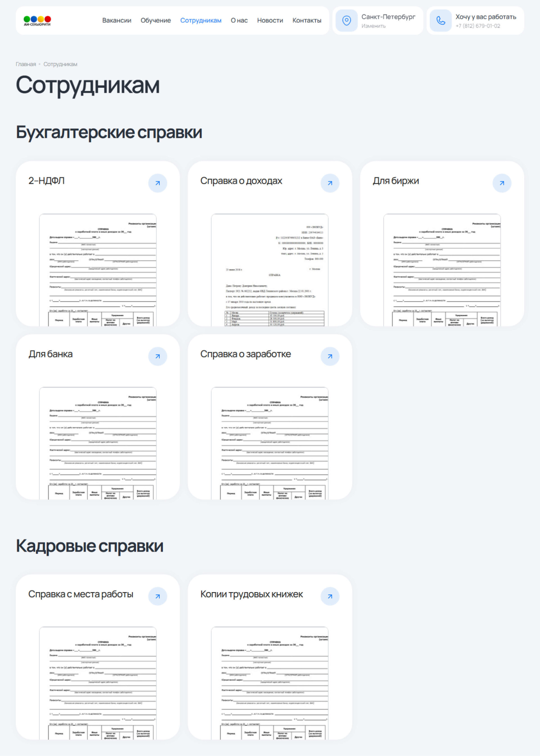
Task: Click the Справка с места работы title
Action: coord(81,594)
